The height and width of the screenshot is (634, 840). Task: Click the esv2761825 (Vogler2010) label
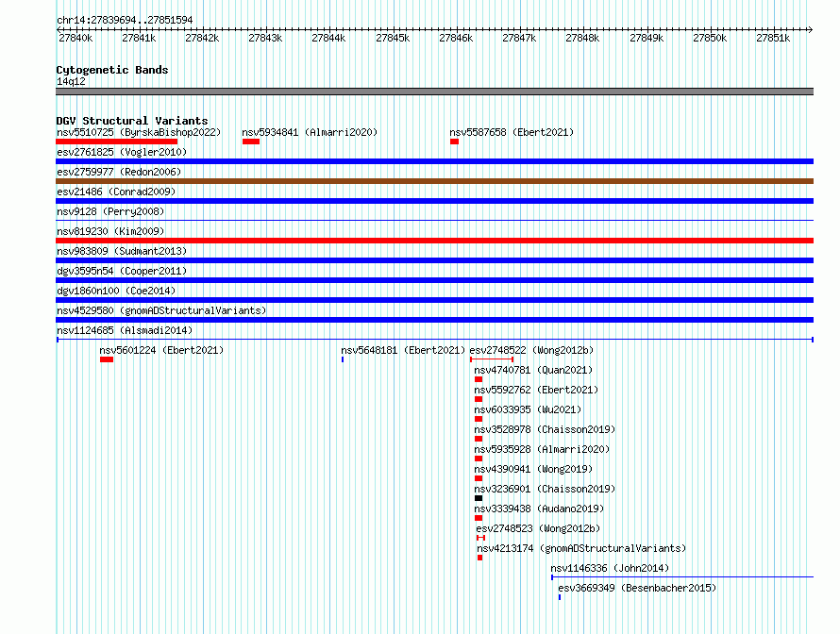click(x=122, y=152)
